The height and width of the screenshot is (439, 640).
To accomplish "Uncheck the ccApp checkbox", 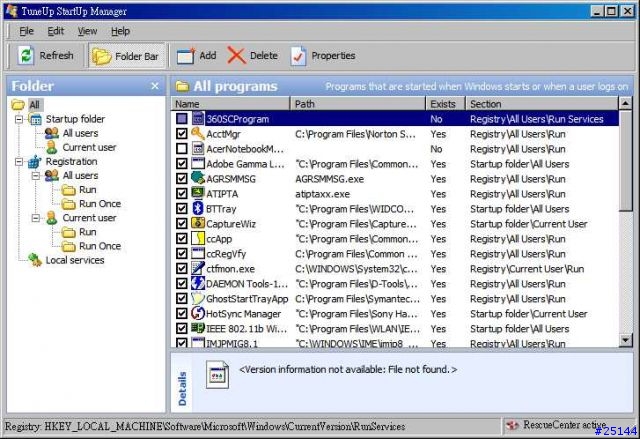I will [x=182, y=239].
